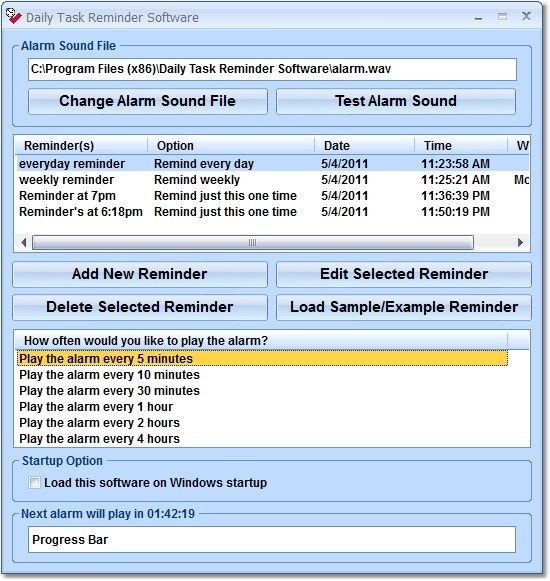Viewport: 550px width, 581px height.
Task: Select the 'weekly reminder' row
Action: click(272, 180)
